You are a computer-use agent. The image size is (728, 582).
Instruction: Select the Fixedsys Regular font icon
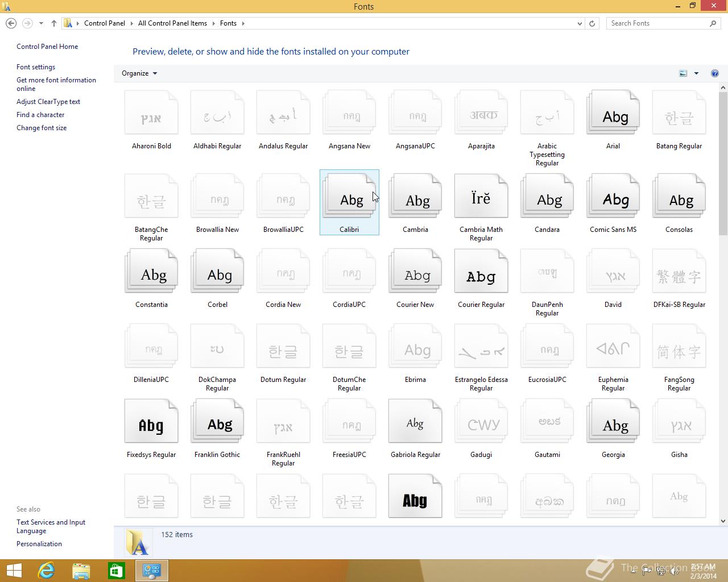click(151, 422)
